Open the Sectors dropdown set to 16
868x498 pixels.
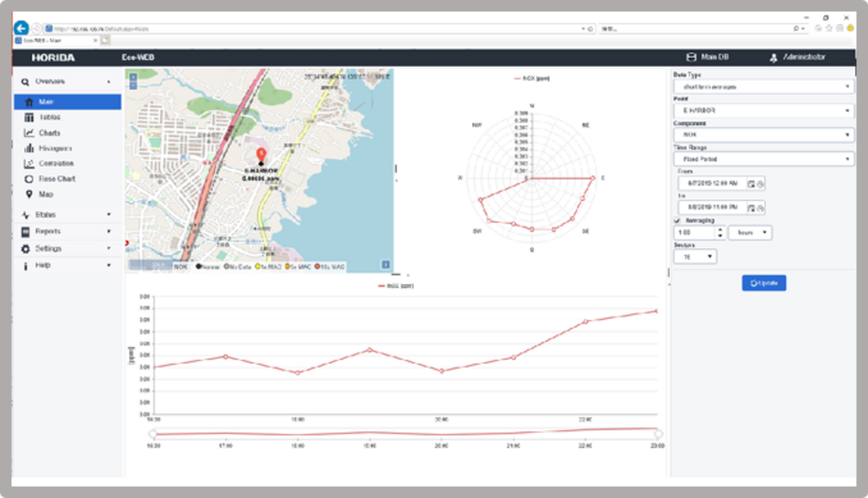694,256
